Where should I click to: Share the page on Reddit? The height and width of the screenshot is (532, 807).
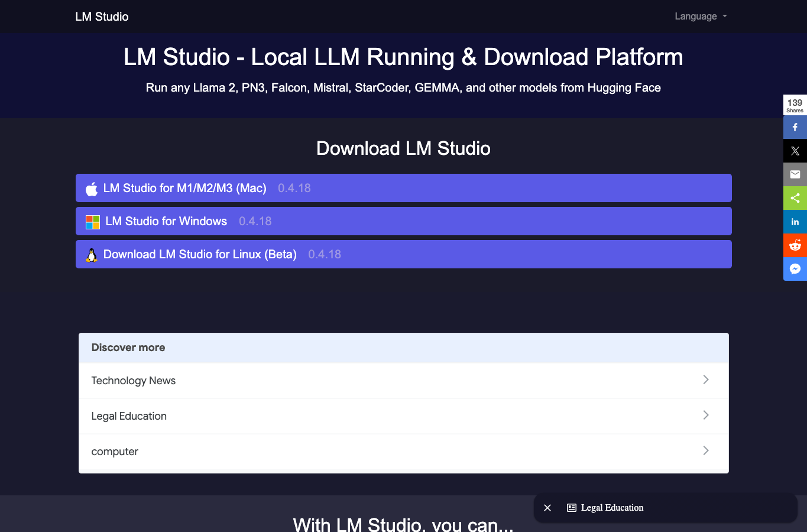(795, 245)
